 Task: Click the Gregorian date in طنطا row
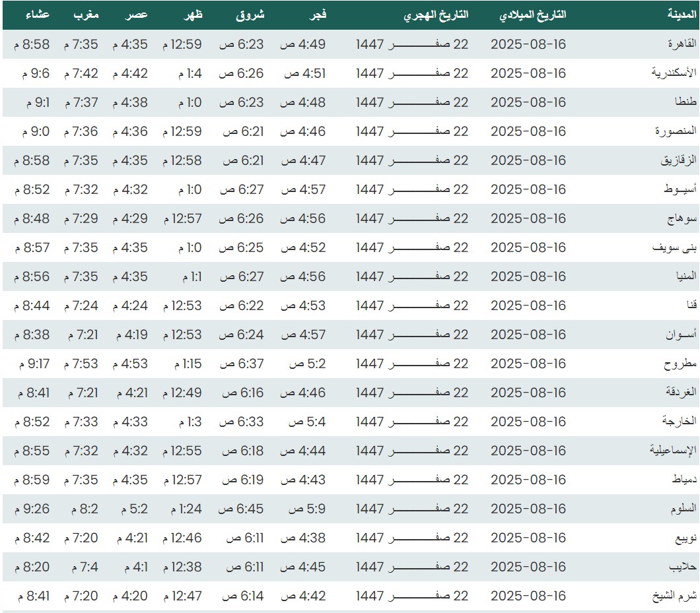click(528, 102)
